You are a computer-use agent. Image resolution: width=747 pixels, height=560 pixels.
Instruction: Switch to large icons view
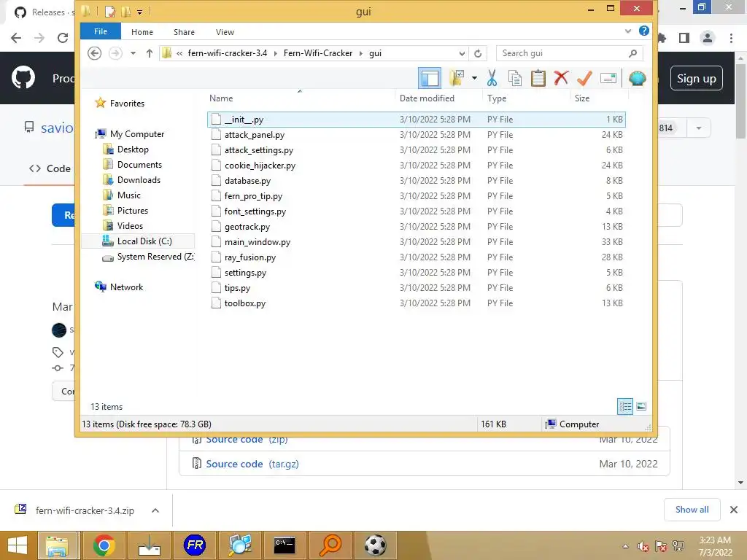point(641,406)
